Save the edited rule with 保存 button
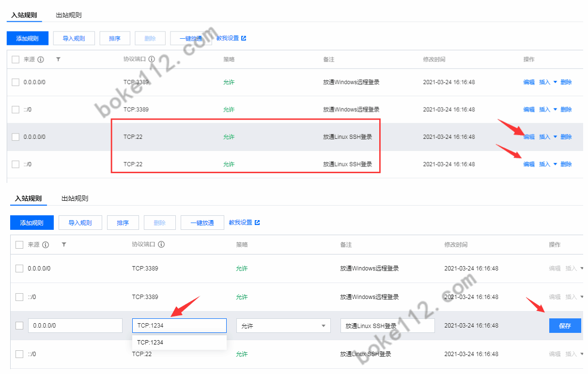 tap(565, 326)
